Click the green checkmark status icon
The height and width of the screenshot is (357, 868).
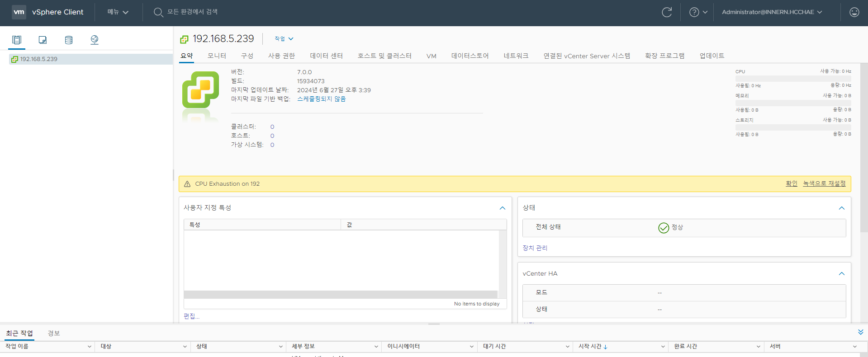(664, 228)
